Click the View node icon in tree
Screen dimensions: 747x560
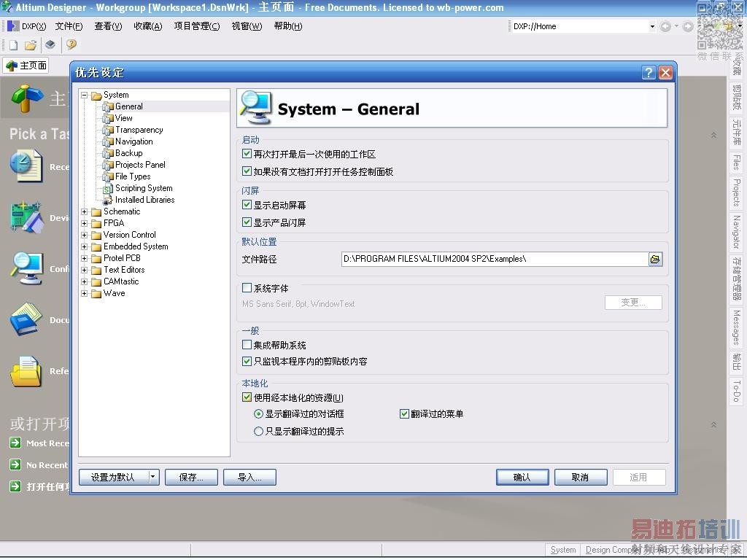click(x=108, y=118)
